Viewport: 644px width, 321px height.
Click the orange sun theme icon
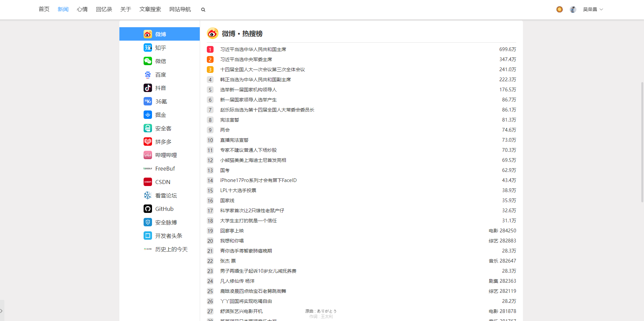[x=560, y=9]
